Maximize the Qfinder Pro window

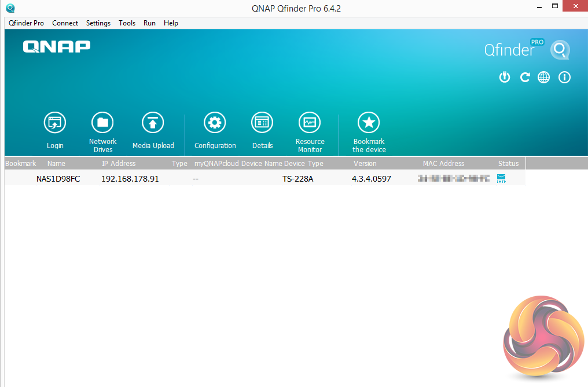[x=555, y=6]
